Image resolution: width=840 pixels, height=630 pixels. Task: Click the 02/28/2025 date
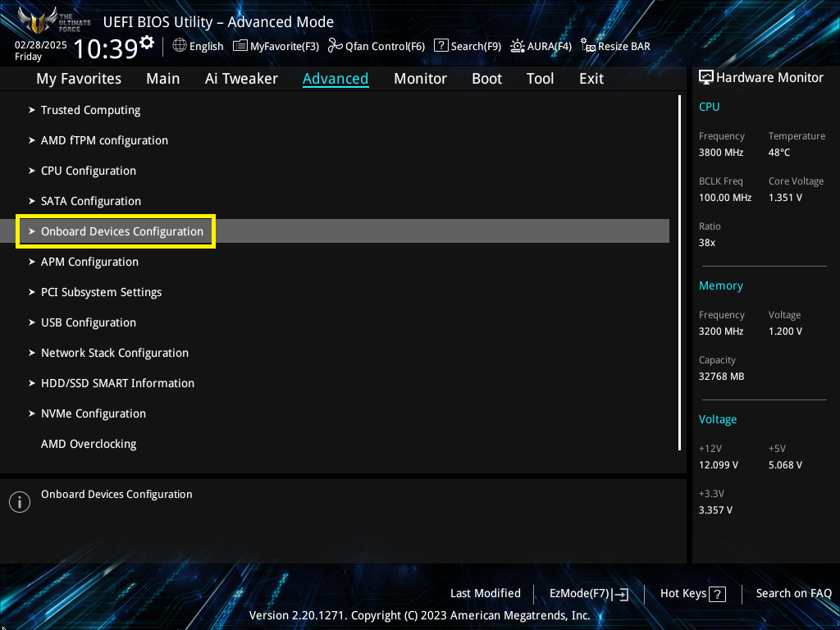coord(41,45)
